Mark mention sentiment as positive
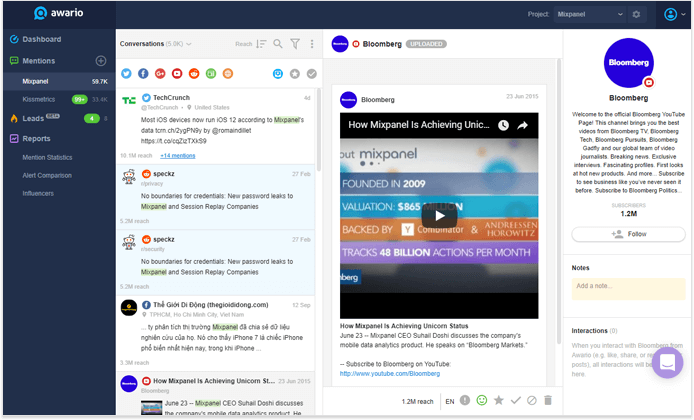The width and height of the screenshot is (694, 420). [482, 400]
